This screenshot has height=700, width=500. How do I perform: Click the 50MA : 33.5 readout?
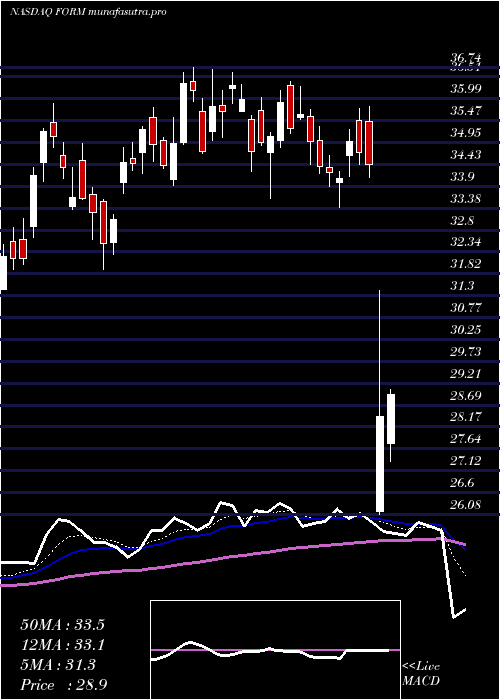coord(62,625)
